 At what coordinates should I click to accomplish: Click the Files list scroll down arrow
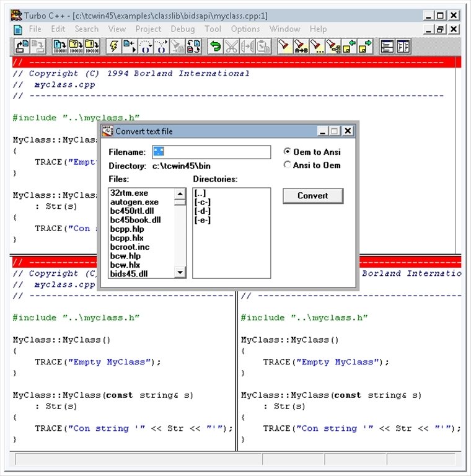pos(180,272)
